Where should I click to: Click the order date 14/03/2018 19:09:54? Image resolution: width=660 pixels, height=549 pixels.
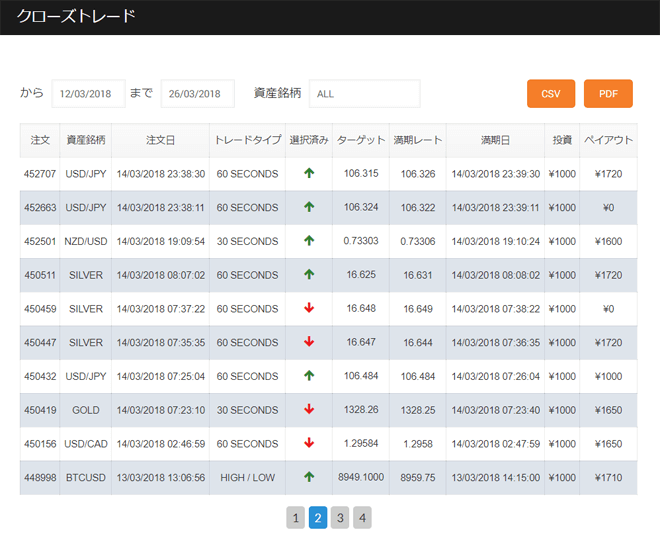(161, 241)
